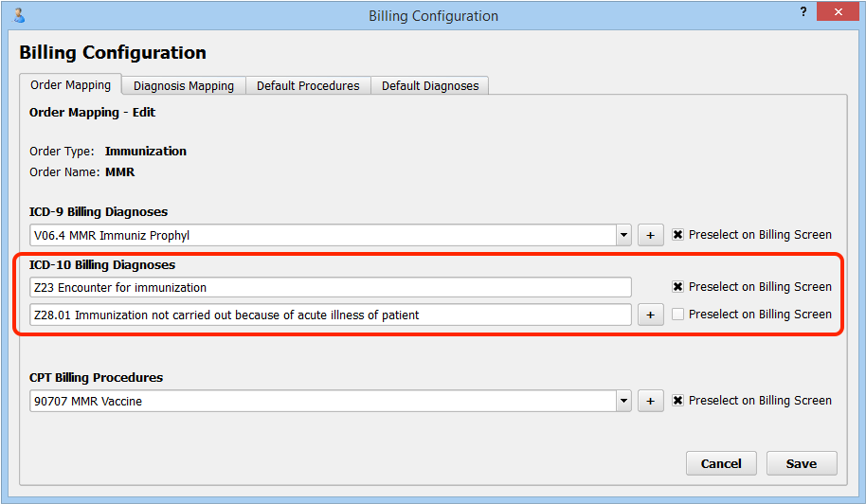Click the Z23 Encounter for immunization field
Image resolution: width=866 pixels, height=504 pixels.
coord(331,287)
